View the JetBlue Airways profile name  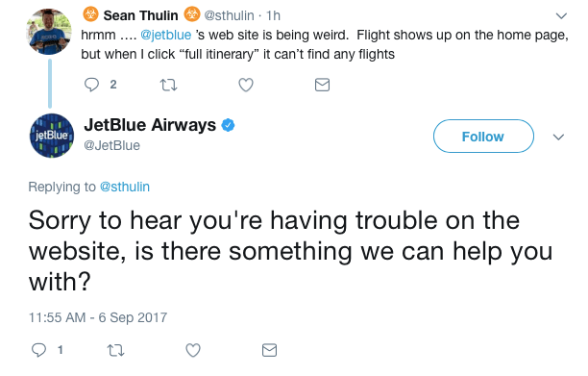tap(150, 125)
